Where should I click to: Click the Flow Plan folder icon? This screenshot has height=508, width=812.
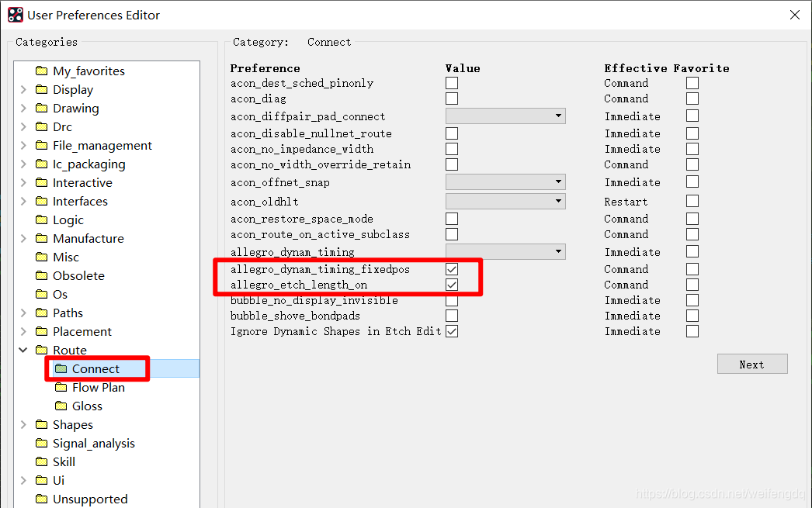click(61, 388)
